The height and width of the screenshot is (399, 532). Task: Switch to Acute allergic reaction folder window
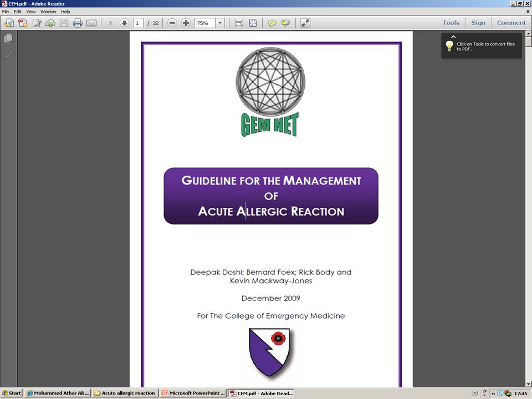(x=125, y=393)
